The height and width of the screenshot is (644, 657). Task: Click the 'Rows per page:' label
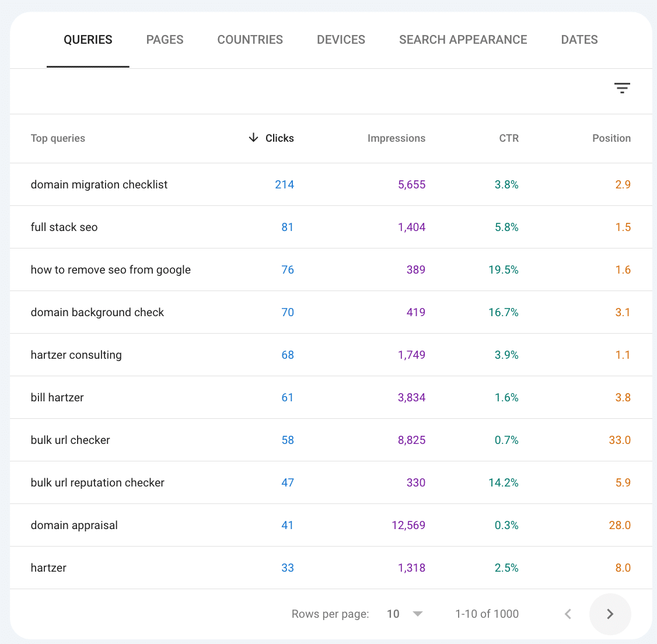330,614
